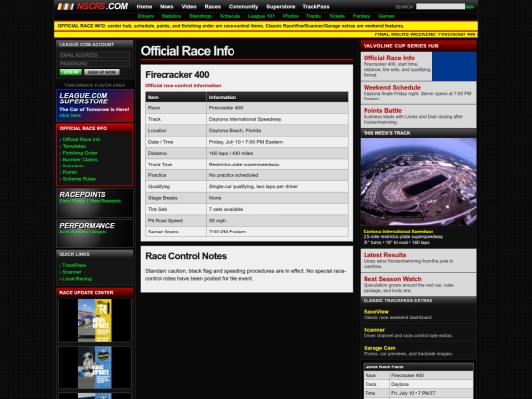Viewport: 532px width, 399px height.
Task: Open the Templates sidebar link
Action: (74, 146)
